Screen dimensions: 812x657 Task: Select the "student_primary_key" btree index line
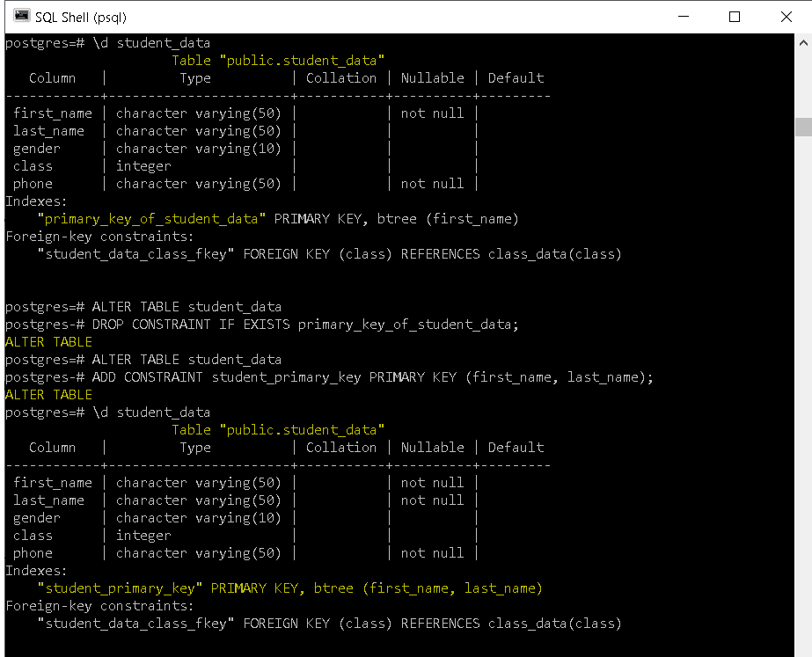click(x=290, y=588)
